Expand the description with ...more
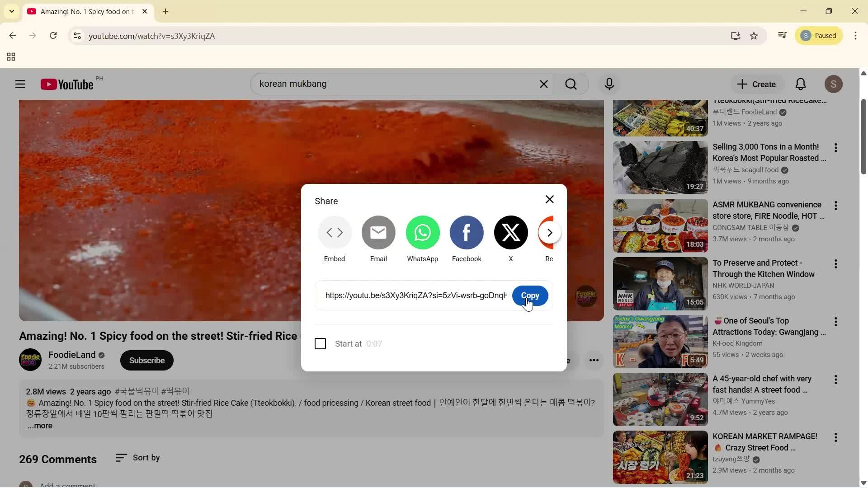This screenshot has height=488, width=868. click(39, 425)
